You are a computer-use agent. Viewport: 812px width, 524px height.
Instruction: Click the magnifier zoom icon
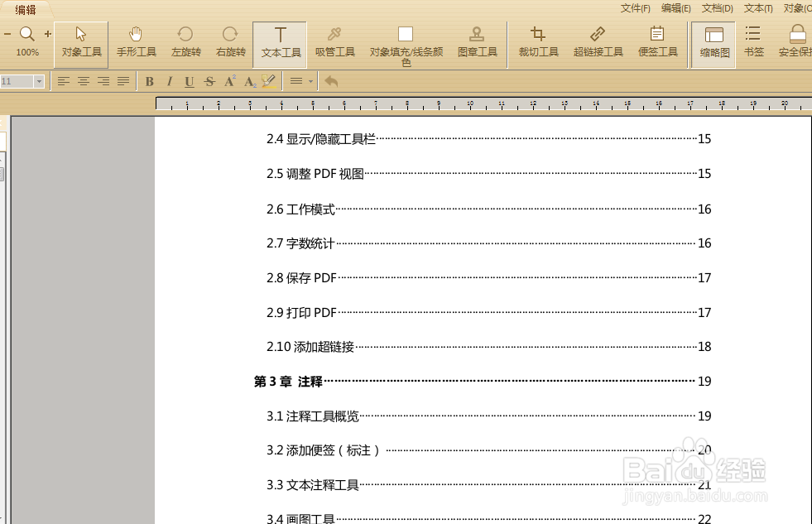27,34
